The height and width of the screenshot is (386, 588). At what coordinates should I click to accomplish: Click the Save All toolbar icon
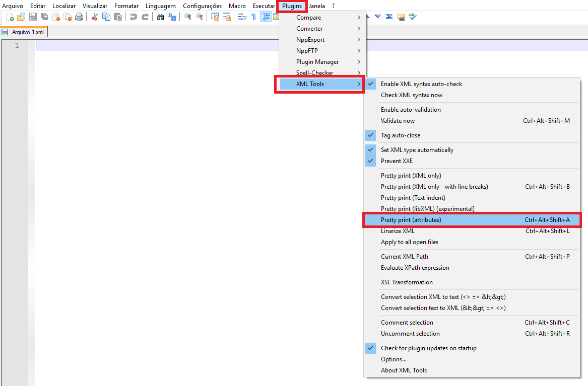coord(44,17)
